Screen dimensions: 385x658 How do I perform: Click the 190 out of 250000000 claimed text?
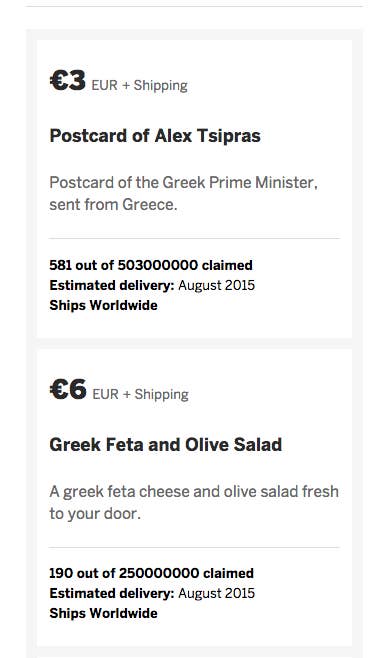[x=152, y=573]
